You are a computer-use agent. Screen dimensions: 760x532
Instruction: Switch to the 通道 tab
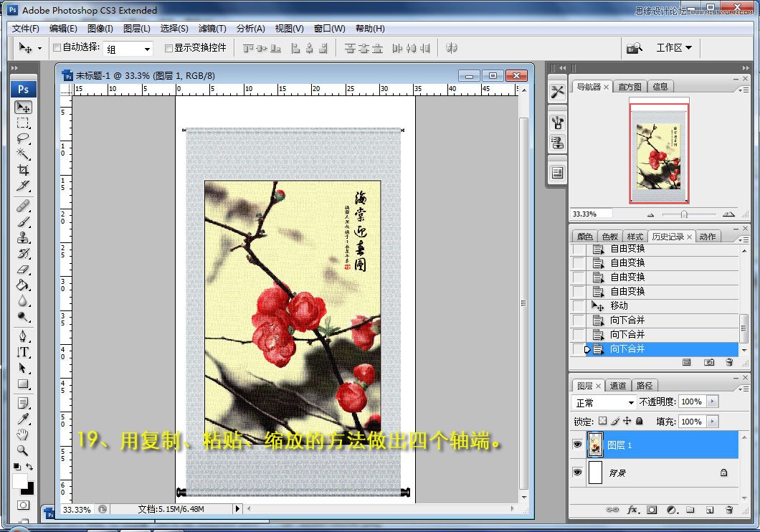click(x=617, y=386)
